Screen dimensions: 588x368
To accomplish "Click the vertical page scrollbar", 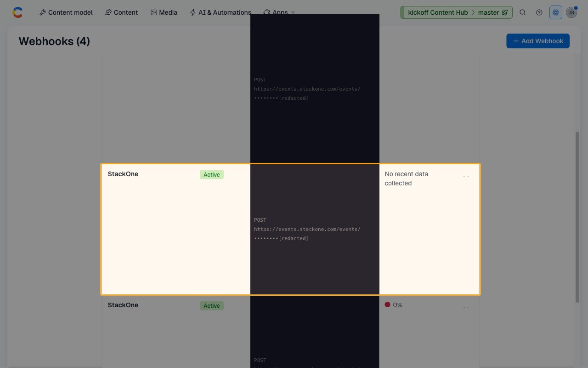I will coord(577,216).
